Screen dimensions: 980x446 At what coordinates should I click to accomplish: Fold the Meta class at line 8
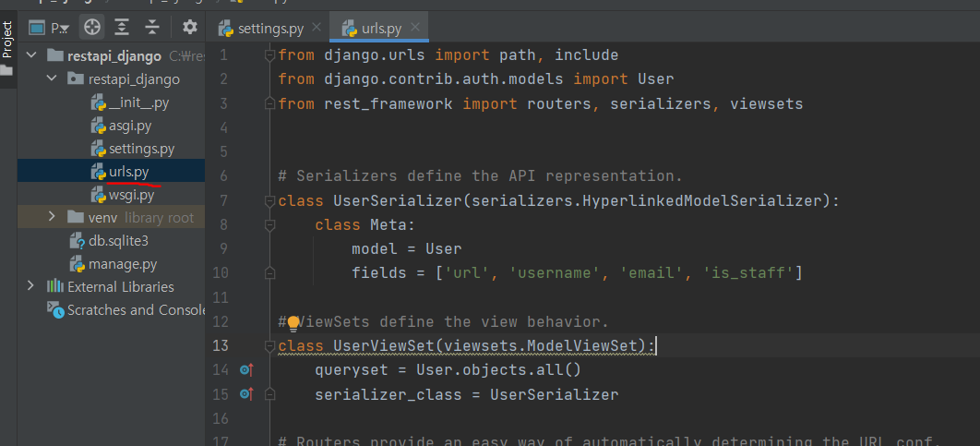coord(269,224)
